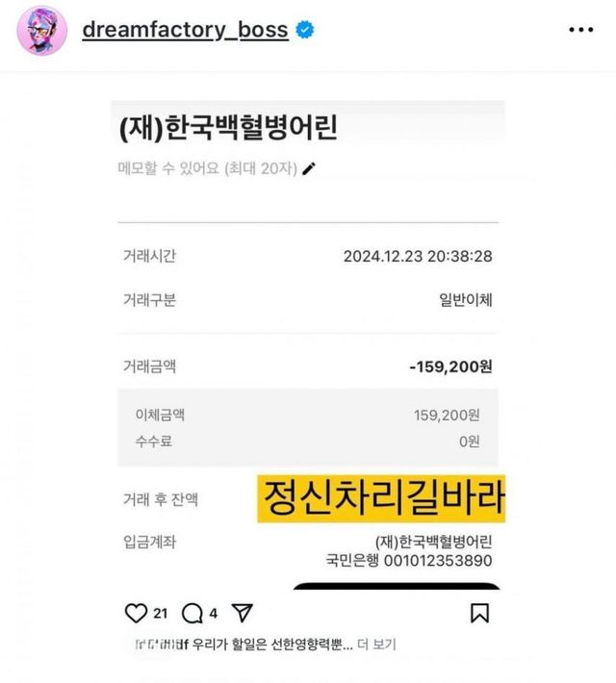Viewport: 616px width, 683px height.
Task: Click the memo field placeholder text
Action: coord(208,168)
